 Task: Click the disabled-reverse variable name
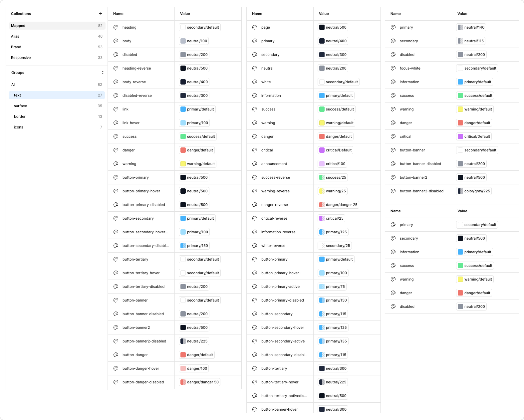(137, 96)
